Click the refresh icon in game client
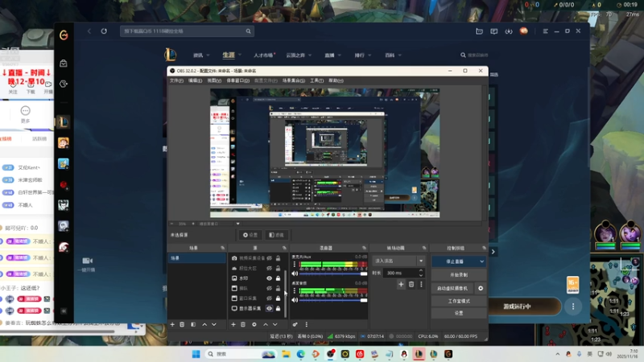The width and height of the screenshot is (644, 362). pyautogui.click(x=104, y=31)
